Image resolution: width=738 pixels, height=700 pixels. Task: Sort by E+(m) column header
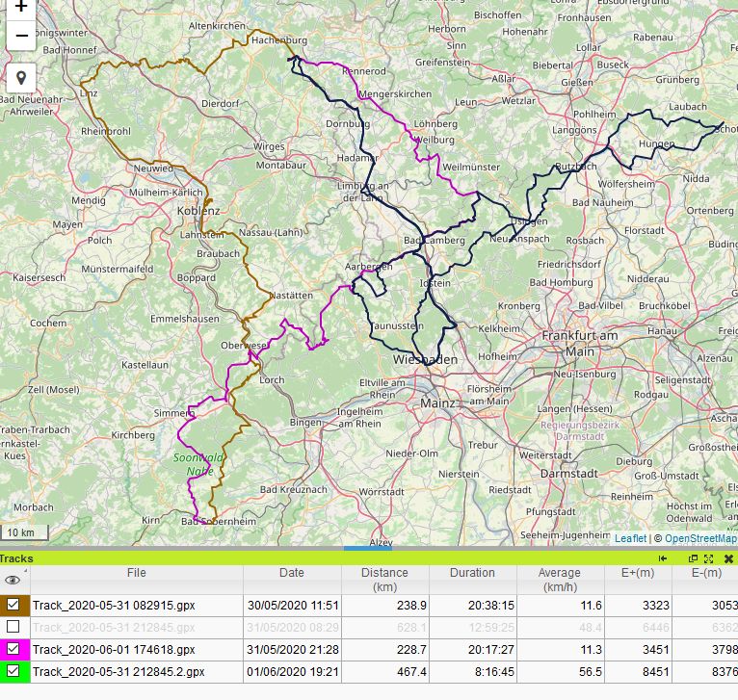[x=638, y=580]
